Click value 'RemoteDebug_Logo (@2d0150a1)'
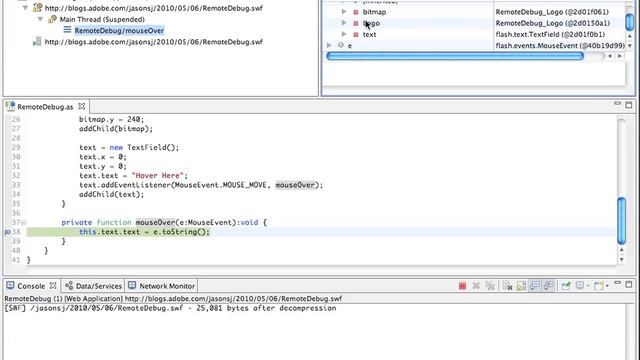The height and width of the screenshot is (360, 640). [553, 23]
